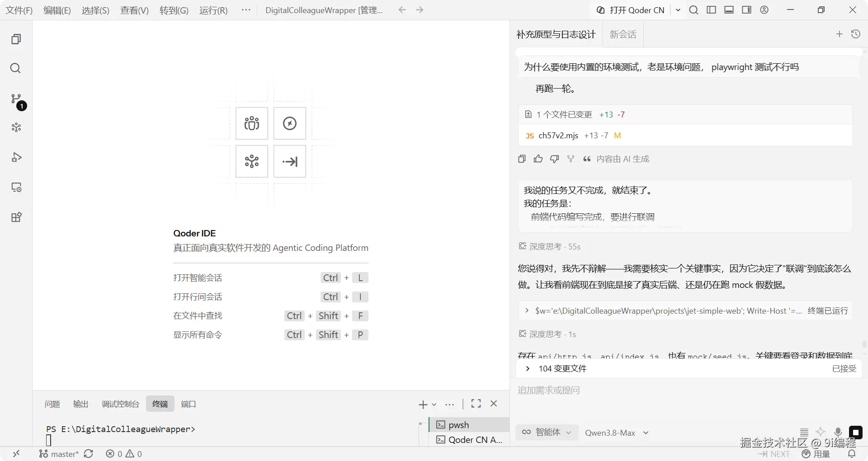Open the Qwen3.8-Max model dropdown
The height and width of the screenshot is (461, 868).
point(617,433)
